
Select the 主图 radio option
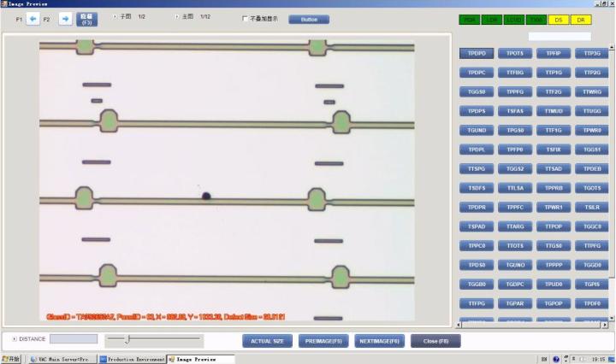[x=177, y=17]
